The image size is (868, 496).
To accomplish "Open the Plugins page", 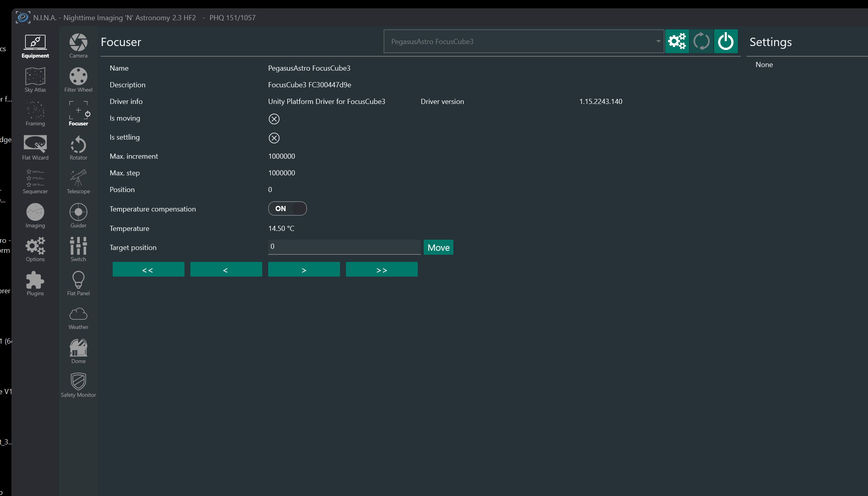I will pos(35,283).
